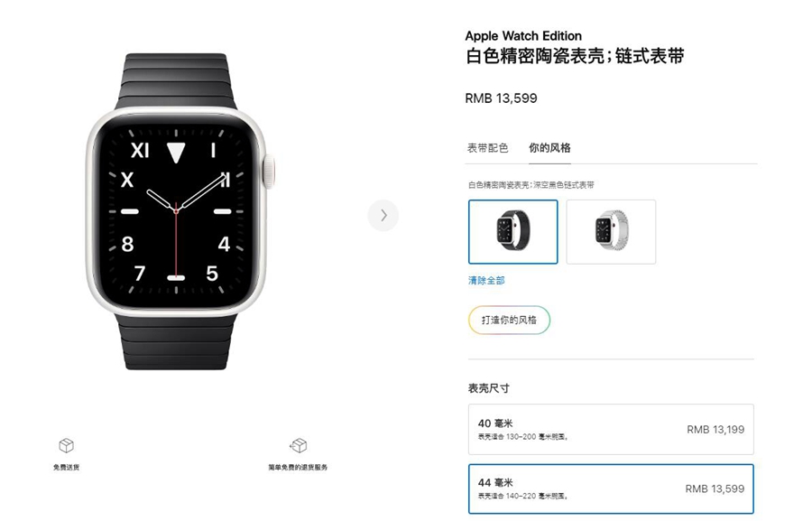Viewport: 812px width, 521px height.
Task: Select the silver link bracelet thumbnail
Action: click(x=611, y=232)
